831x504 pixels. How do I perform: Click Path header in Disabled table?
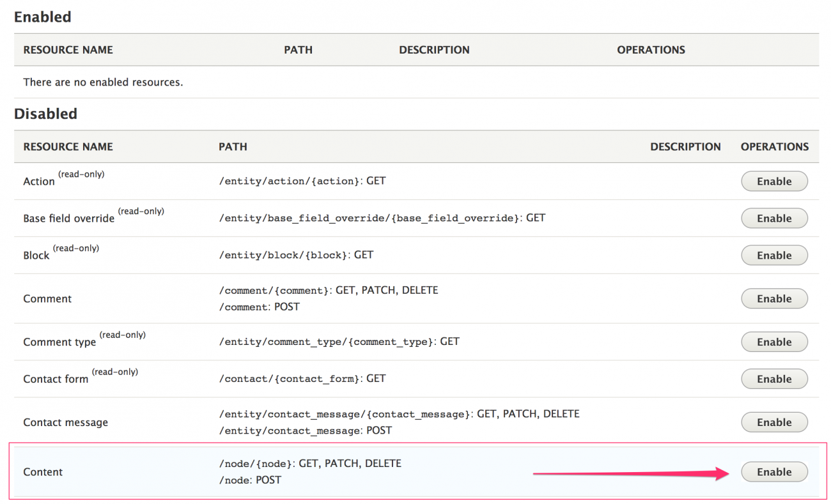233,147
